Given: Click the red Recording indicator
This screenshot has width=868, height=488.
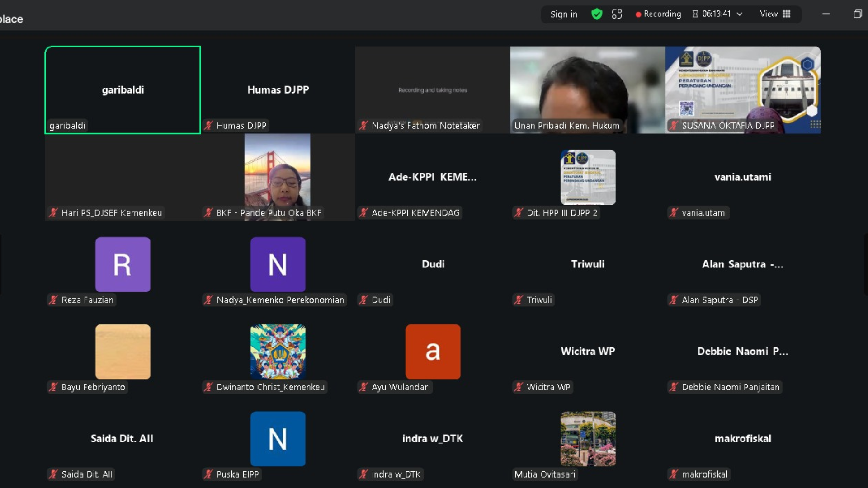Looking at the screenshot, I should tap(658, 14).
